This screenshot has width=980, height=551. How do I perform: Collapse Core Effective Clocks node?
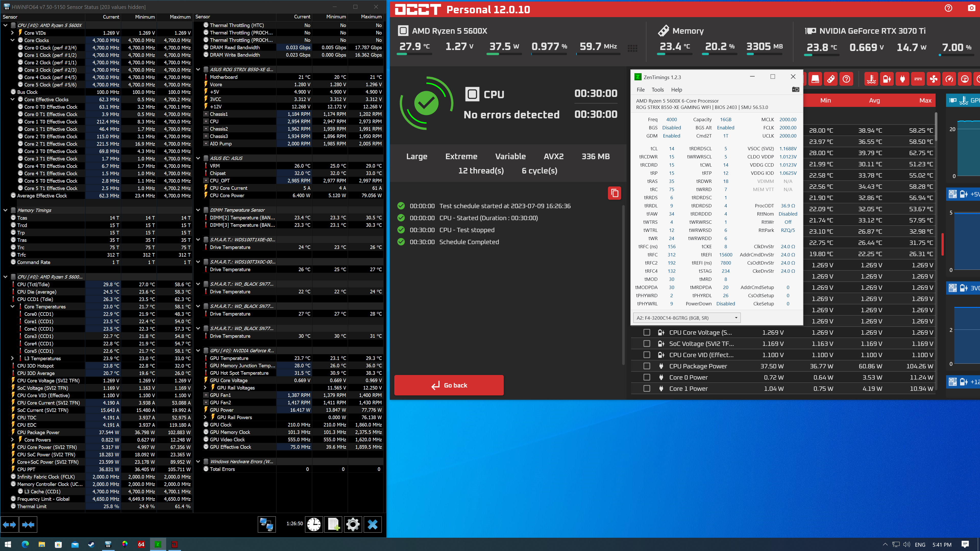click(x=13, y=100)
